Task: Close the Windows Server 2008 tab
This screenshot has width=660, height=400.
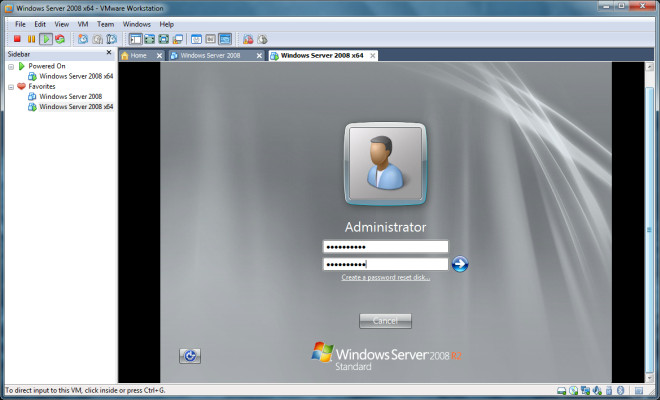Action: [259, 55]
